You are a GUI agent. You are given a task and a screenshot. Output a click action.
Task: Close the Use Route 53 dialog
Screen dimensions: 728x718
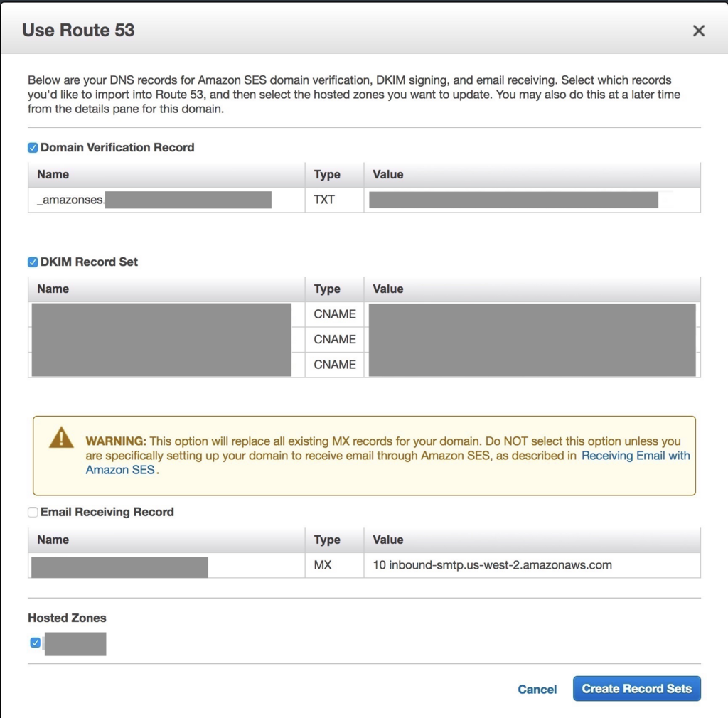tap(698, 31)
